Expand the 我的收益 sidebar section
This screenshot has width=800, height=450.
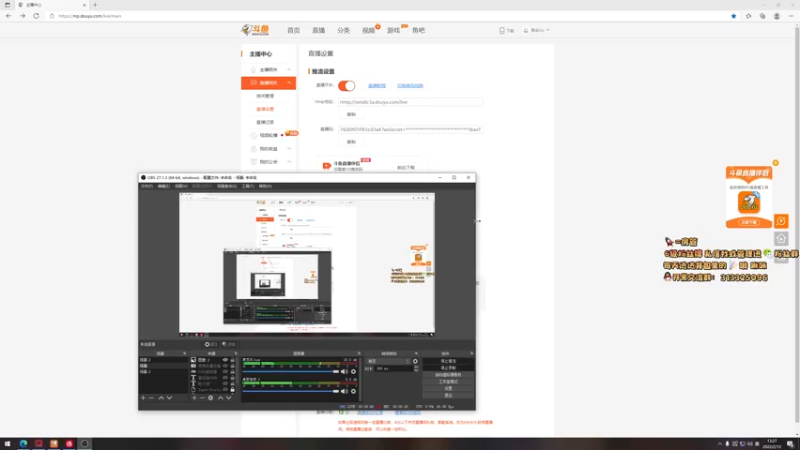tap(289, 148)
